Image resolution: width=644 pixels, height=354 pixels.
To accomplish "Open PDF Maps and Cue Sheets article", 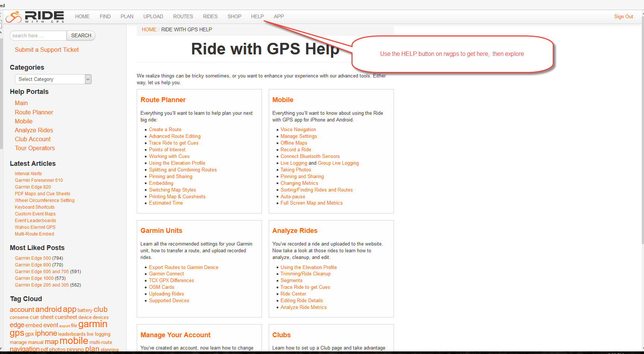I will point(42,194).
